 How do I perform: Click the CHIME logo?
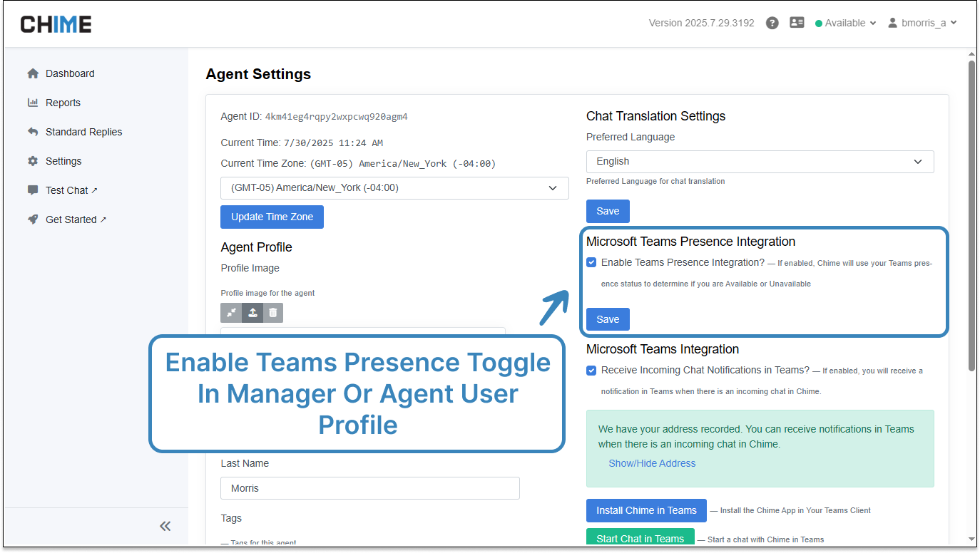(x=56, y=24)
